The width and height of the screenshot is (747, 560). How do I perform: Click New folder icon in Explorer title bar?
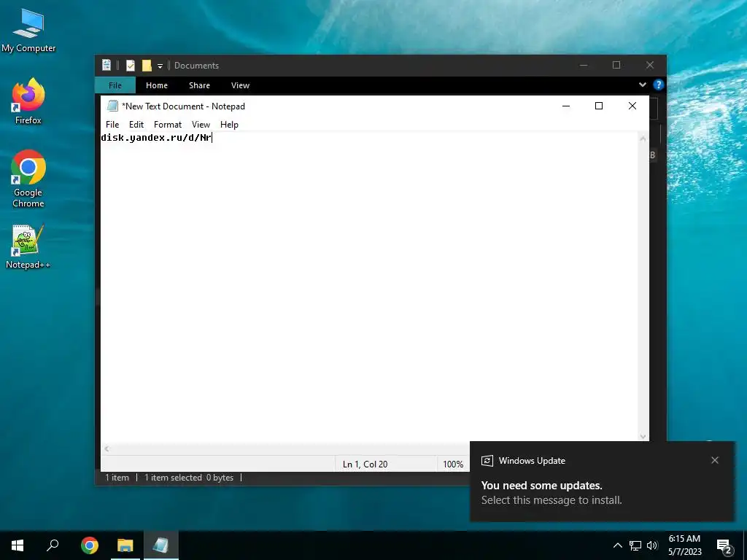[147, 65]
